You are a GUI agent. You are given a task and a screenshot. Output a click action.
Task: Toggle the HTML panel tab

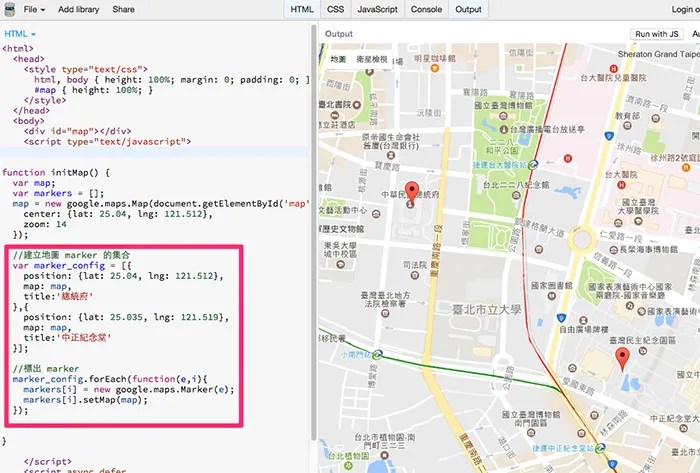tap(302, 9)
